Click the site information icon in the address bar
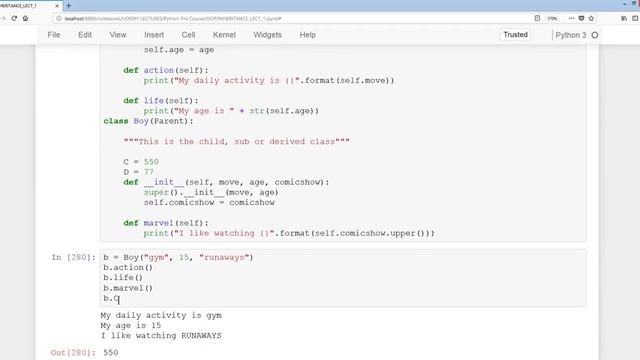 click(59, 18)
